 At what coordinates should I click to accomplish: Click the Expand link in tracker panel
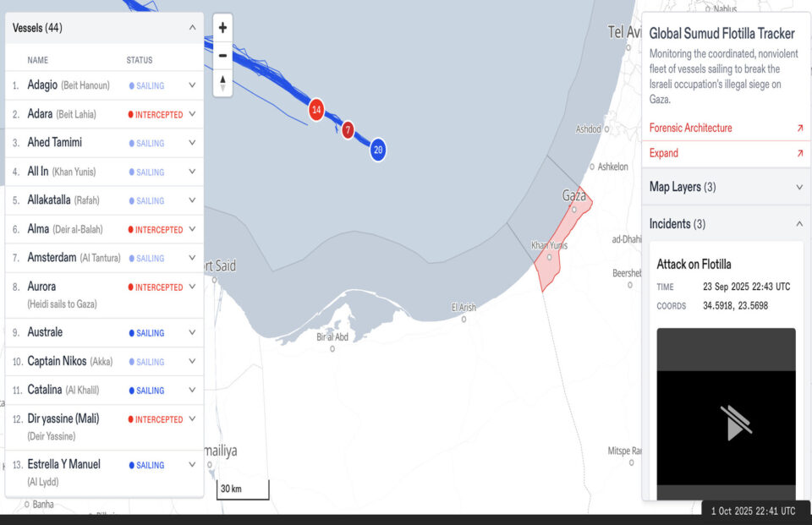tap(664, 154)
